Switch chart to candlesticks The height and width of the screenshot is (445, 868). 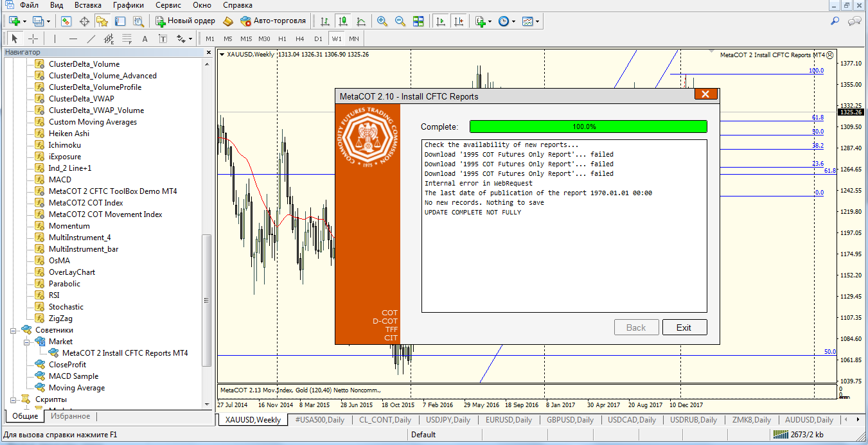[x=344, y=21]
